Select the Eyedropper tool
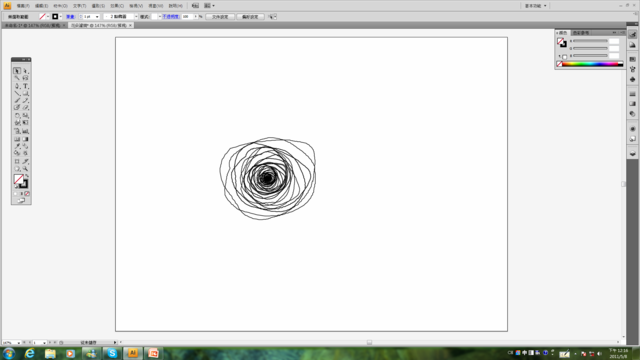The width and height of the screenshot is (640, 360). coord(17,146)
